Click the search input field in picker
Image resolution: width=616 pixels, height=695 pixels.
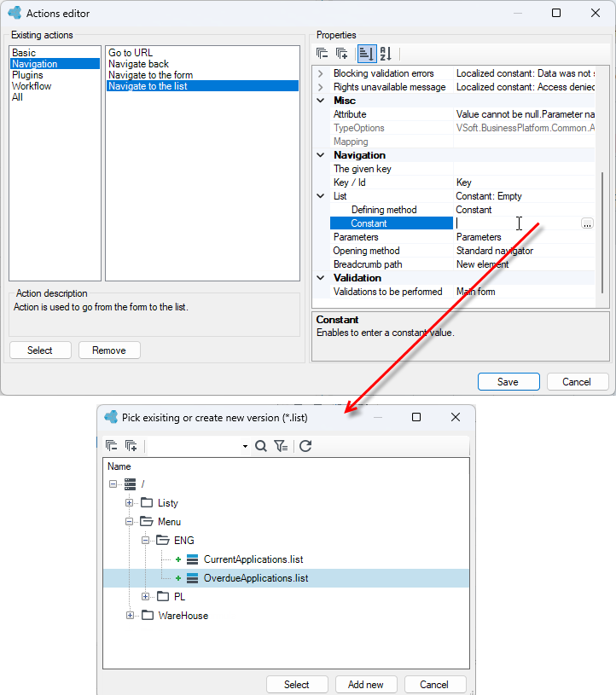195,446
